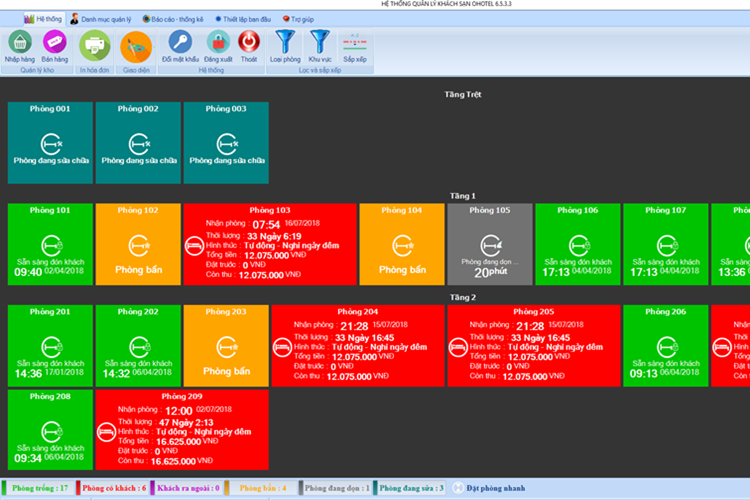Click repair bed icon in Phòng 002

[139, 144]
